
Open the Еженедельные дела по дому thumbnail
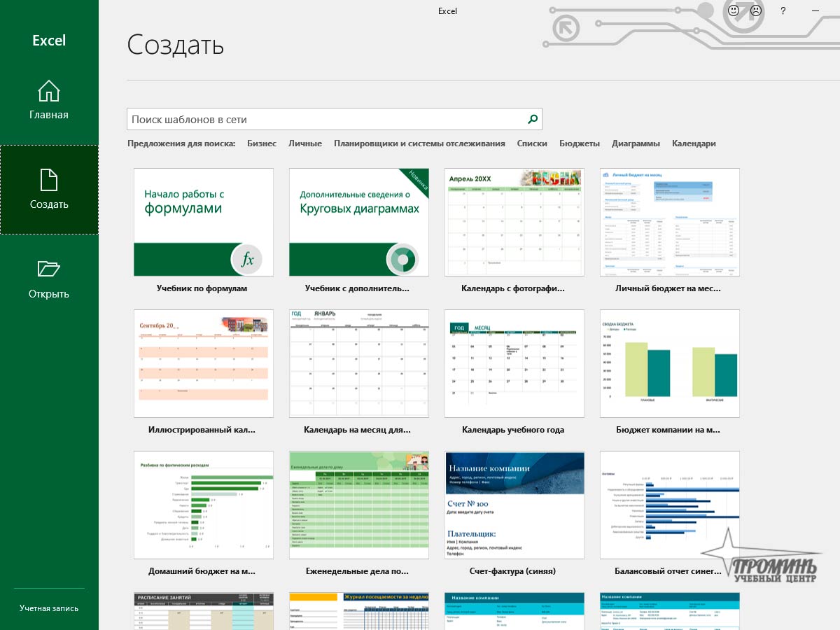coord(359,505)
